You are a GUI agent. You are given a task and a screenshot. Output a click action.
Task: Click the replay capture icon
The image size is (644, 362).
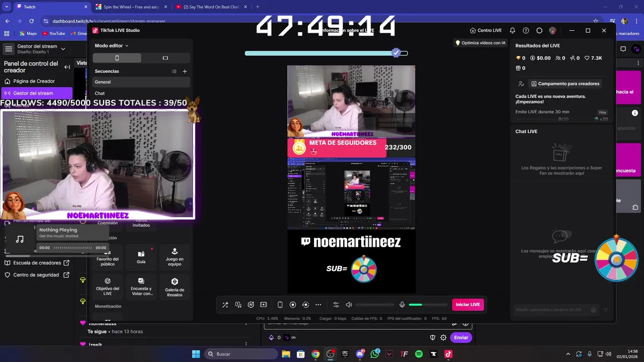click(305, 305)
